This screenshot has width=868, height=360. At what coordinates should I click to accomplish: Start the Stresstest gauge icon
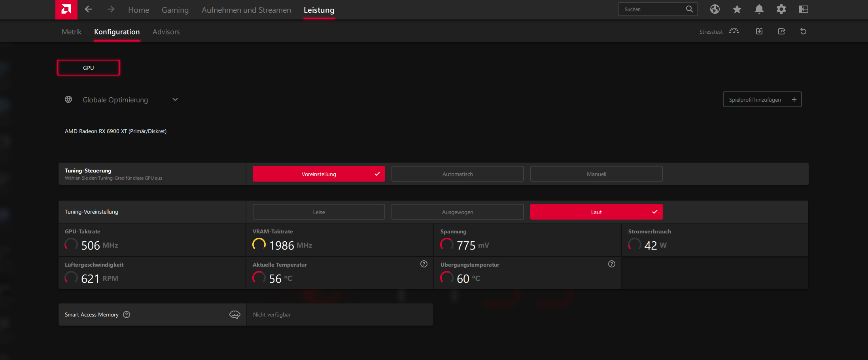(x=734, y=31)
